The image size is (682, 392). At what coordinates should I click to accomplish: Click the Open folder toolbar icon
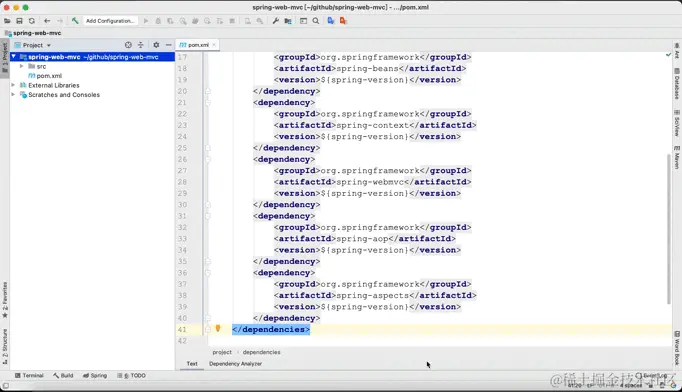coord(7,21)
